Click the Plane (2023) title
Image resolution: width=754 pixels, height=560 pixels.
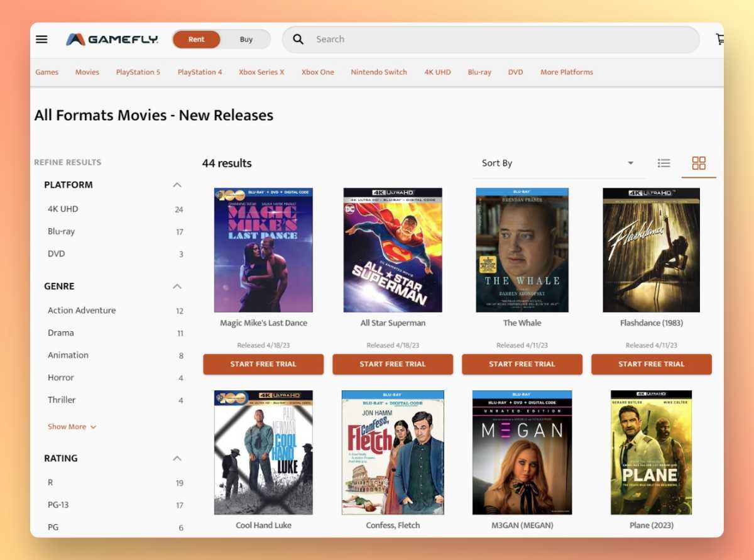point(652,525)
